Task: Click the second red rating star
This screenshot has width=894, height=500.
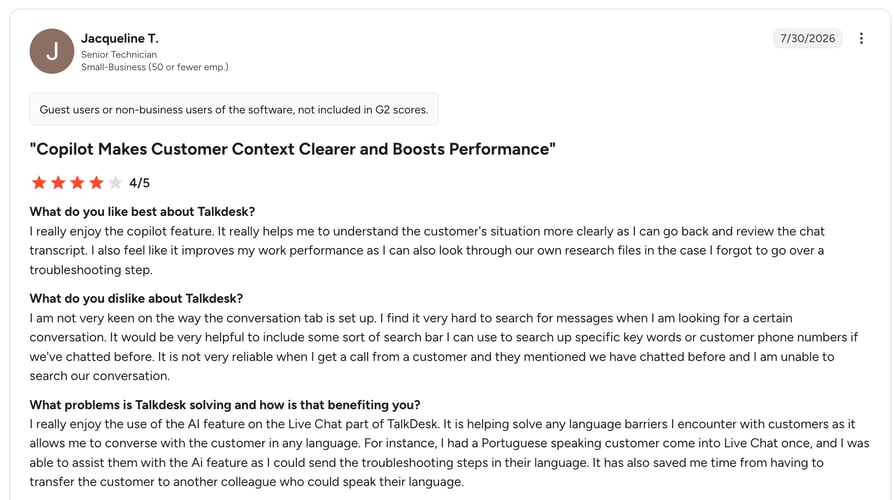Action: point(58,183)
